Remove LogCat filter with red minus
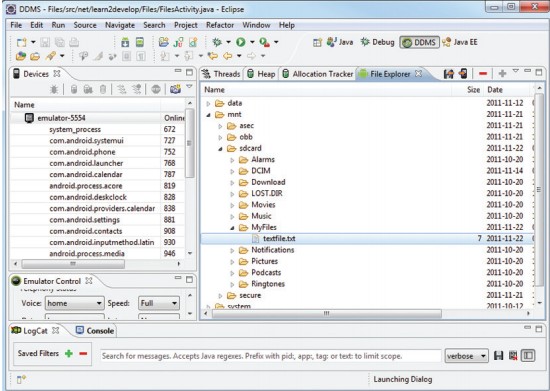 83,353
